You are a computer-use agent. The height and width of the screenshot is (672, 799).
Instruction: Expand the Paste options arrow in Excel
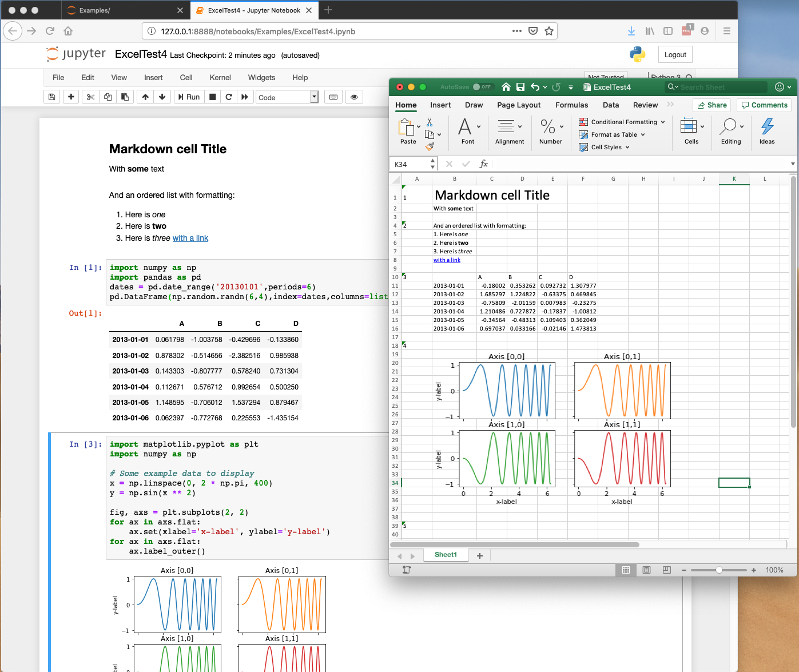pos(419,126)
